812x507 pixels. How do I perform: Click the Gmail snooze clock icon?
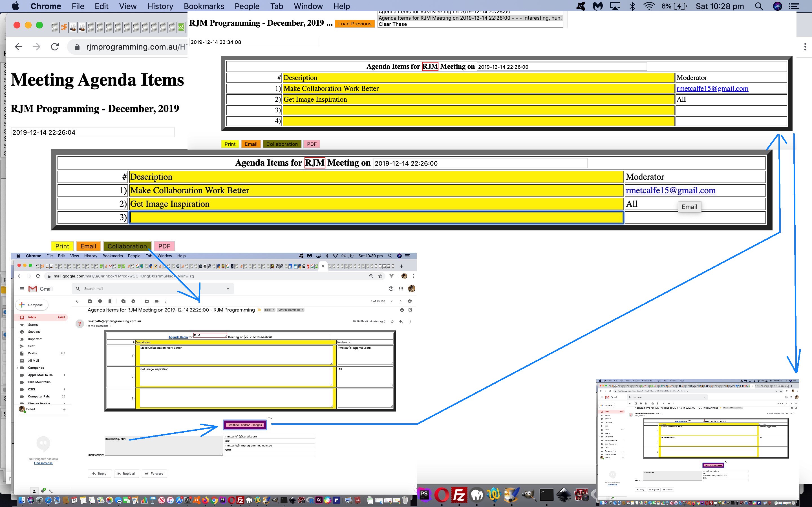click(133, 301)
